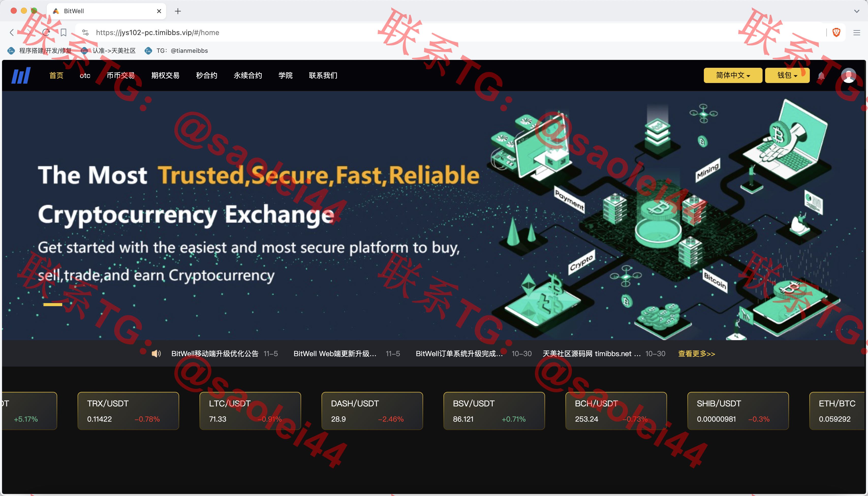Viewport: 868px width, 496px height.
Task: Open 永续合约 navigation item
Action: pos(248,75)
